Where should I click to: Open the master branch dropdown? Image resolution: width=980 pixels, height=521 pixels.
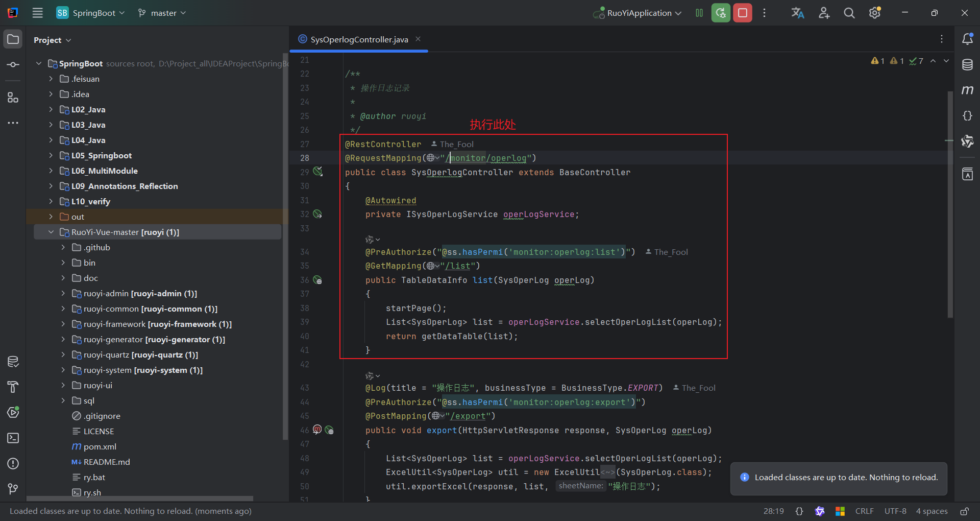162,13
